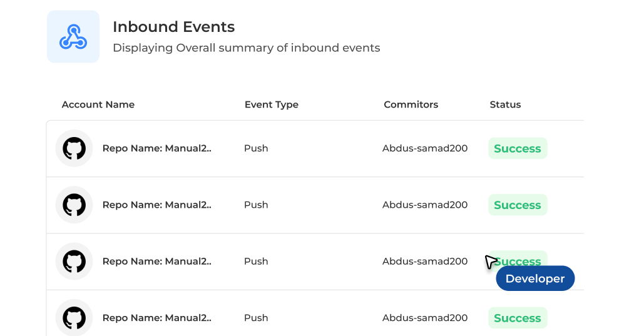Open the second row's Repo Name entry
Screen dimensions: 644x336
pos(157,205)
